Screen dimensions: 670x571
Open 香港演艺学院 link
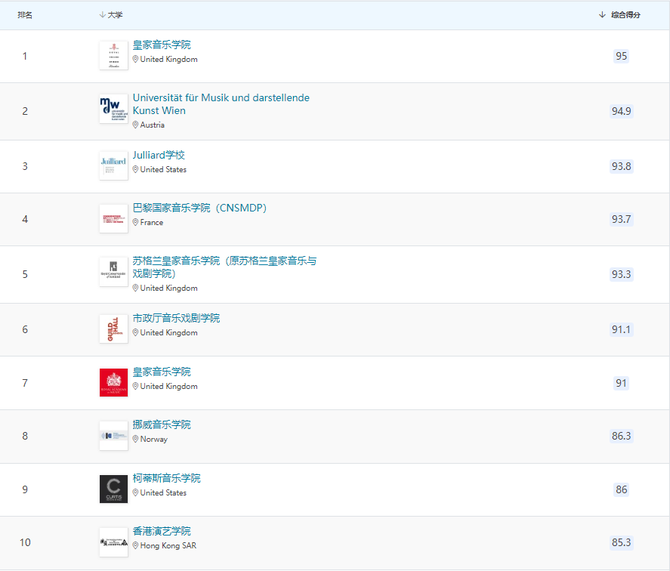(162, 531)
